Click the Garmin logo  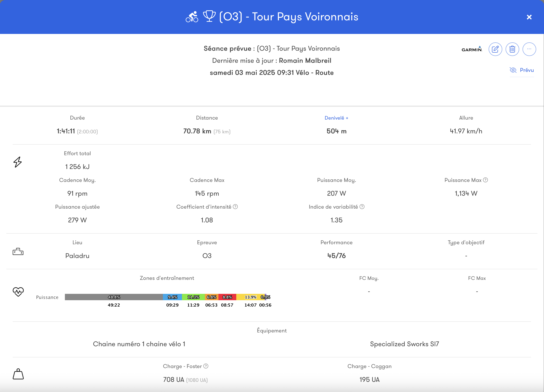(x=471, y=49)
